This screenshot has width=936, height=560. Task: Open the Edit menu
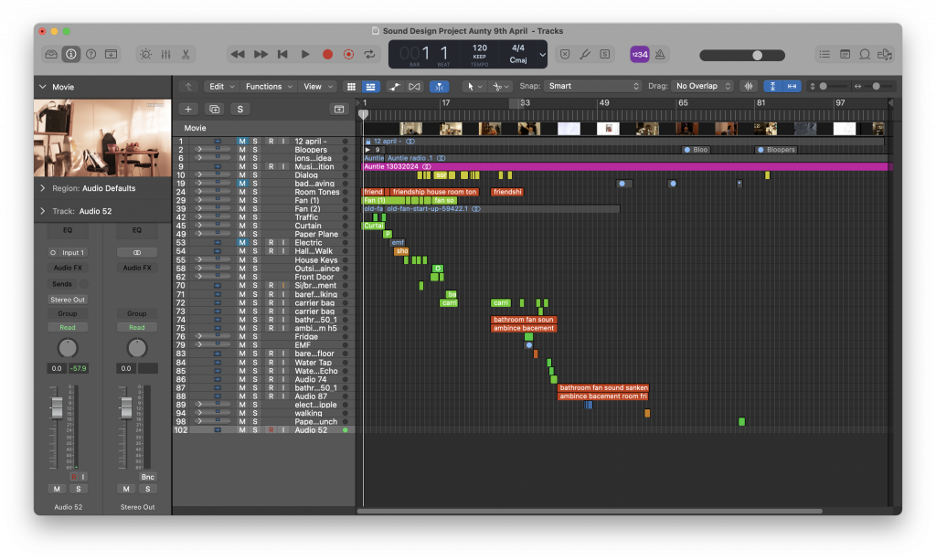pos(221,87)
